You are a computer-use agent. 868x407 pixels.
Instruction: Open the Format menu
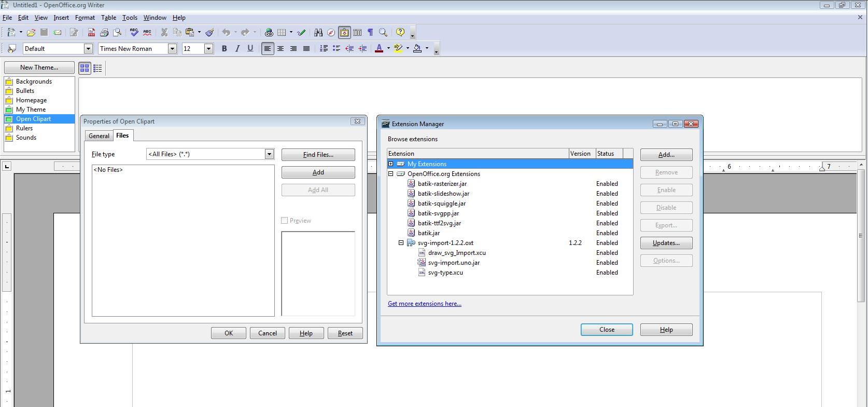(85, 18)
